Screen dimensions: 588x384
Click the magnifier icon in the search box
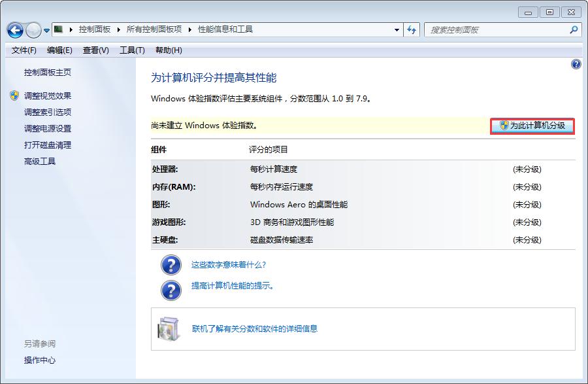[x=573, y=30]
